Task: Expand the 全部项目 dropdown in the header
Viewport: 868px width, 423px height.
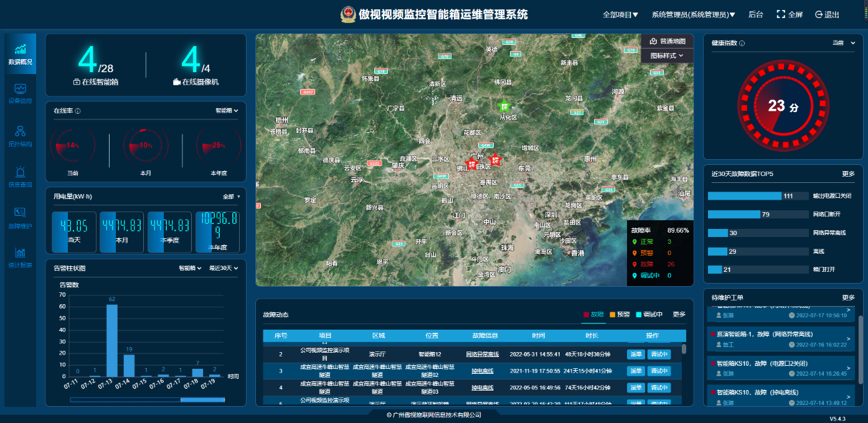Action: [x=620, y=15]
